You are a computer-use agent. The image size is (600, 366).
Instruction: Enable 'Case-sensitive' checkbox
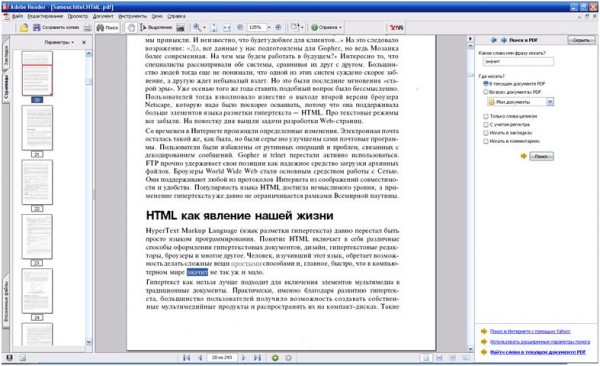pyautogui.click(x=486, y=124)
